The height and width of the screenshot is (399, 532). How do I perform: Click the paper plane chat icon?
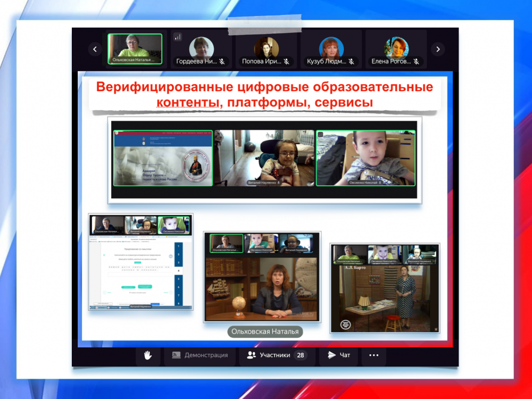click(331, 355)
